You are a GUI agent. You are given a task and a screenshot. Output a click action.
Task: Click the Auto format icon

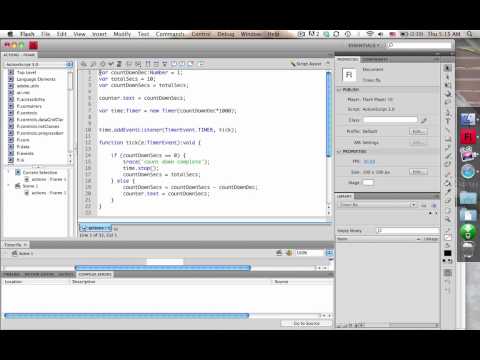(x=119, y=64)
